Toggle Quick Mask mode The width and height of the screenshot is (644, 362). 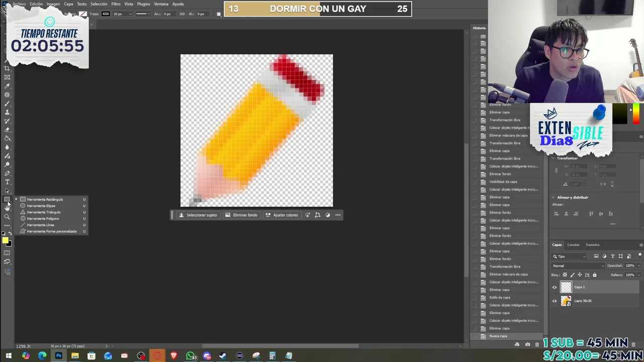tap(7, 253)
